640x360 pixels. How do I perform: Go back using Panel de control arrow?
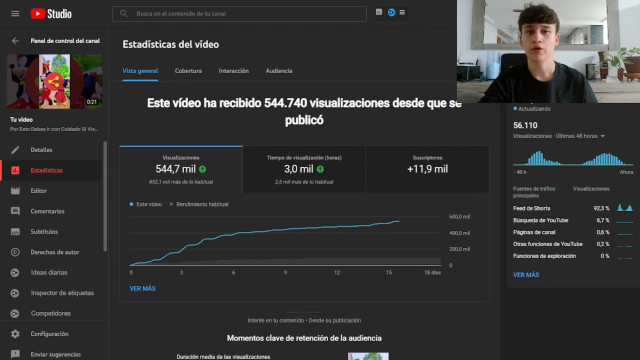coord(15,41)
